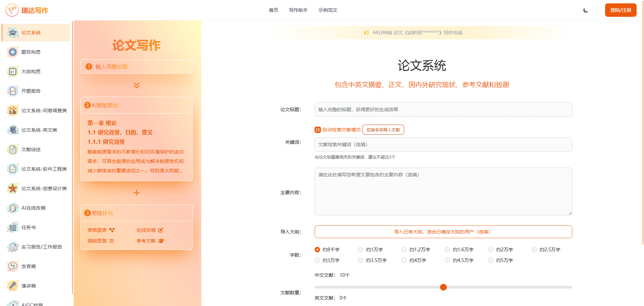This screenshot has width=644, height=306.
Task: Click the 提纲思路 list icon
Action: pos(112,241)
